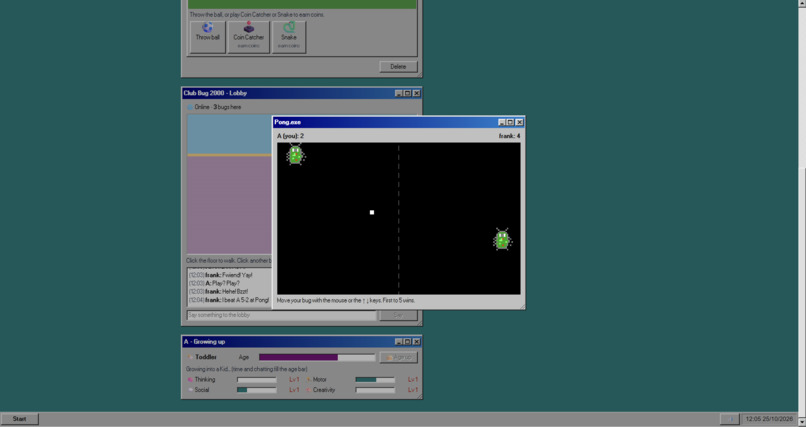Screen dimensions: 806x427
Task: Click the Say button in the lobby
Action: (398, 315)
